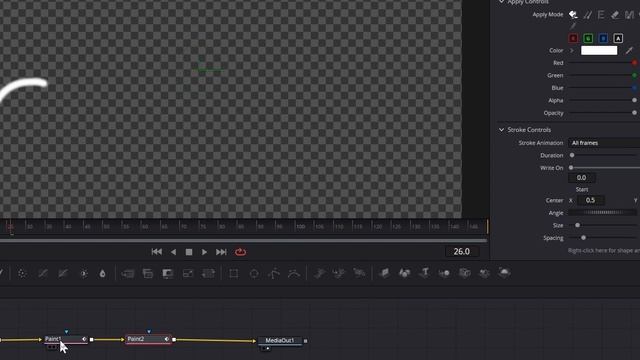Add an Image Plane 3D tool from toolbar

point(384,273)
